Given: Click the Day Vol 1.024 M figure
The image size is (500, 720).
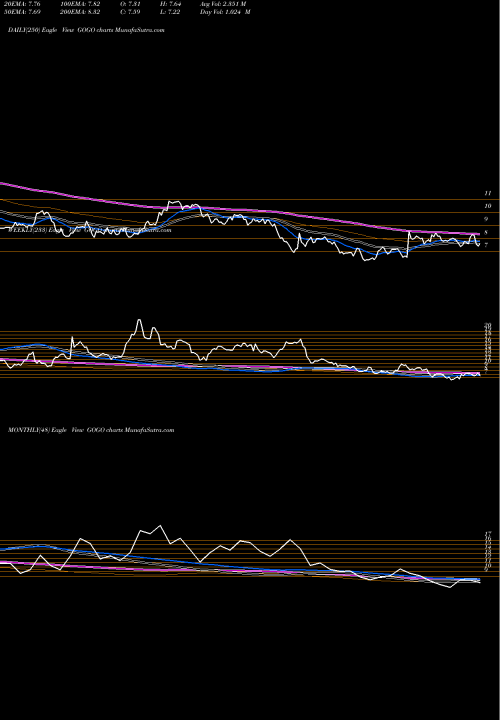Looking at the screenshot, I should tap(225, 12).
